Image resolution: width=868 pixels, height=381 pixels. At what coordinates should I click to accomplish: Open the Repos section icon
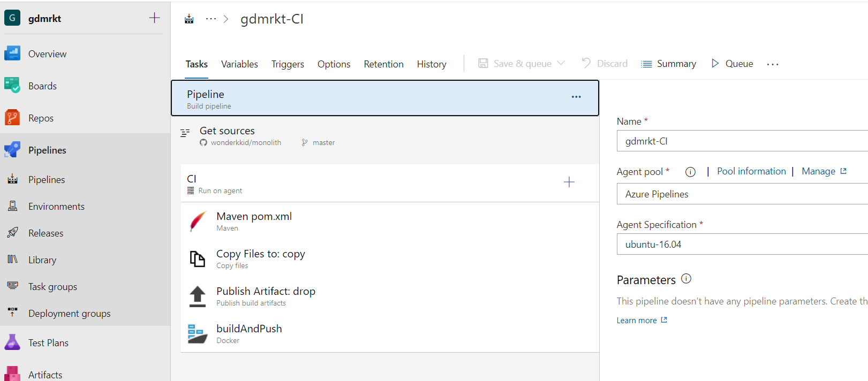point(12,118)
